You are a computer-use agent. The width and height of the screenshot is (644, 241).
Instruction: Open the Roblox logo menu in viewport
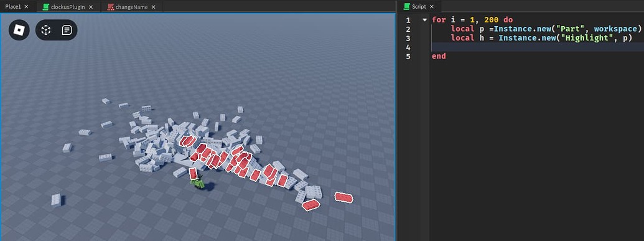[19, 30]
